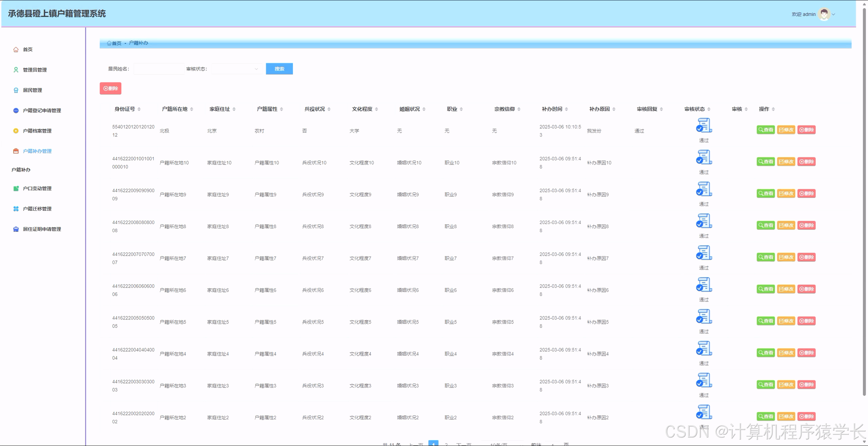Open the 审核状态 filter dropdown

coord(237,69)
